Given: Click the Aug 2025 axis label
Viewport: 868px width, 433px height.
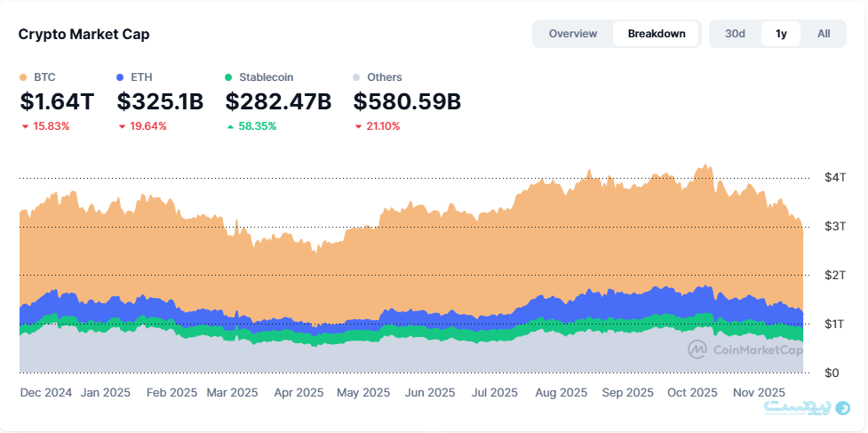Looking at the screenshot, I should [561, 392].
